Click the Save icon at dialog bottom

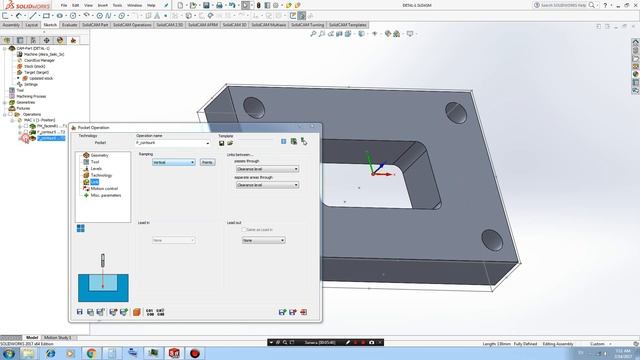pos(80,312)
